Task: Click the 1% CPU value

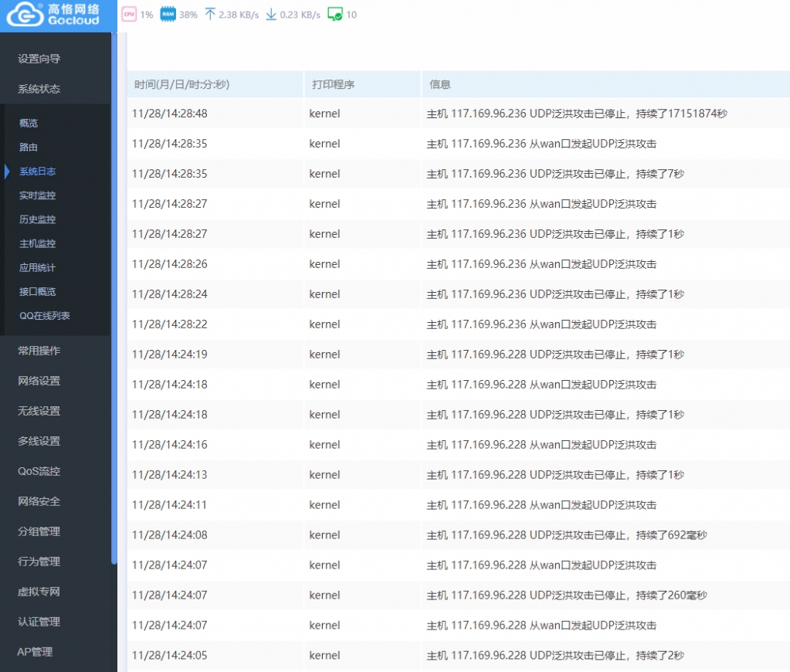Action: 147,15
